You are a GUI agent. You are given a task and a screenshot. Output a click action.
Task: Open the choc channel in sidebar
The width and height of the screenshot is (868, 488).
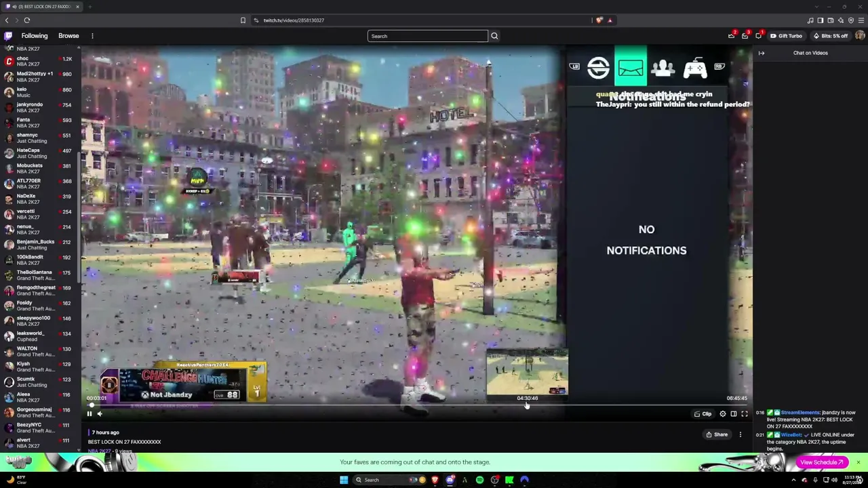40,62
